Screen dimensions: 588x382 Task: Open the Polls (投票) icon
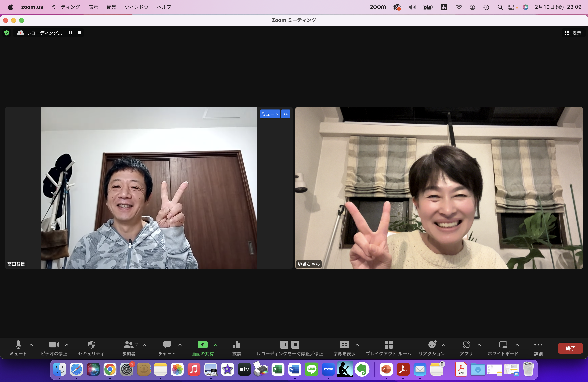click(x=236, y=344)
